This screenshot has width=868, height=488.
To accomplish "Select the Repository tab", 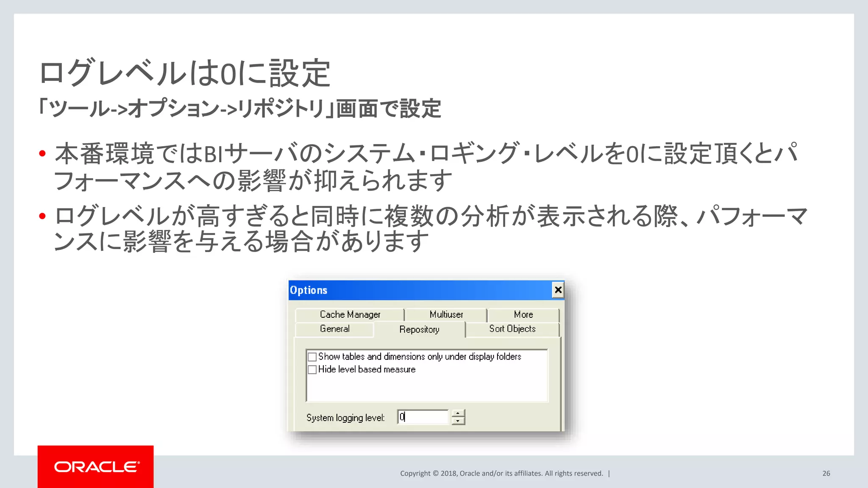I will click(x=419, y=330).
